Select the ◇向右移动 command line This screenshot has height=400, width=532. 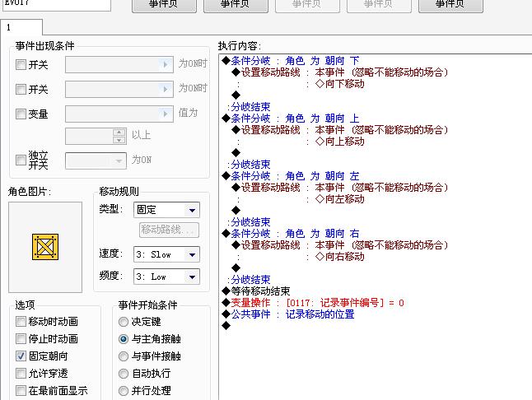(339, 257)
